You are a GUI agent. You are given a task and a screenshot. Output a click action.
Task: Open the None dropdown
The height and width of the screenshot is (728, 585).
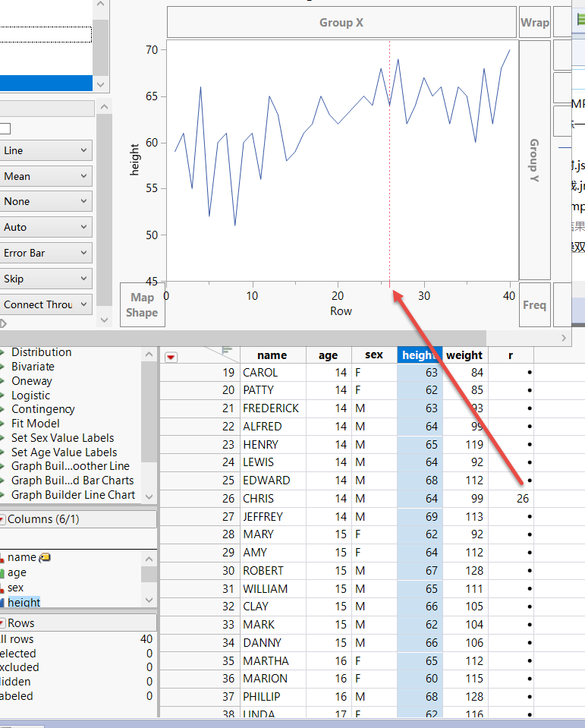tap(46, 201)
